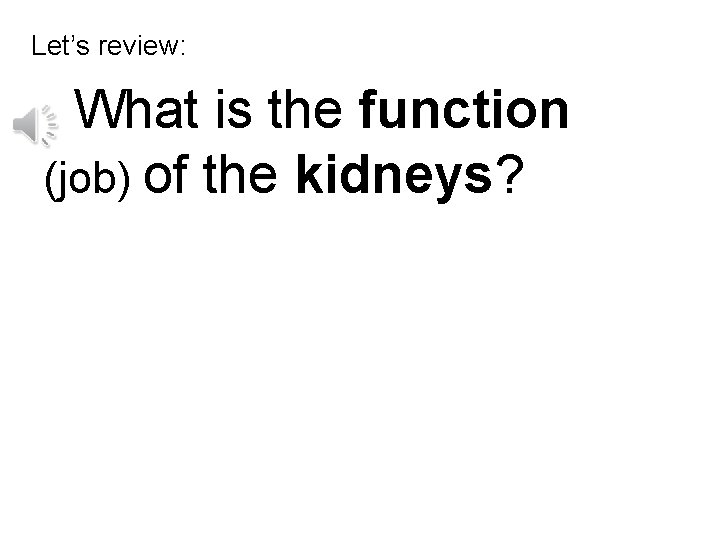Click the letter "f" starting "function"
This screenshot has height=540, width=720.
coord(371,112)
